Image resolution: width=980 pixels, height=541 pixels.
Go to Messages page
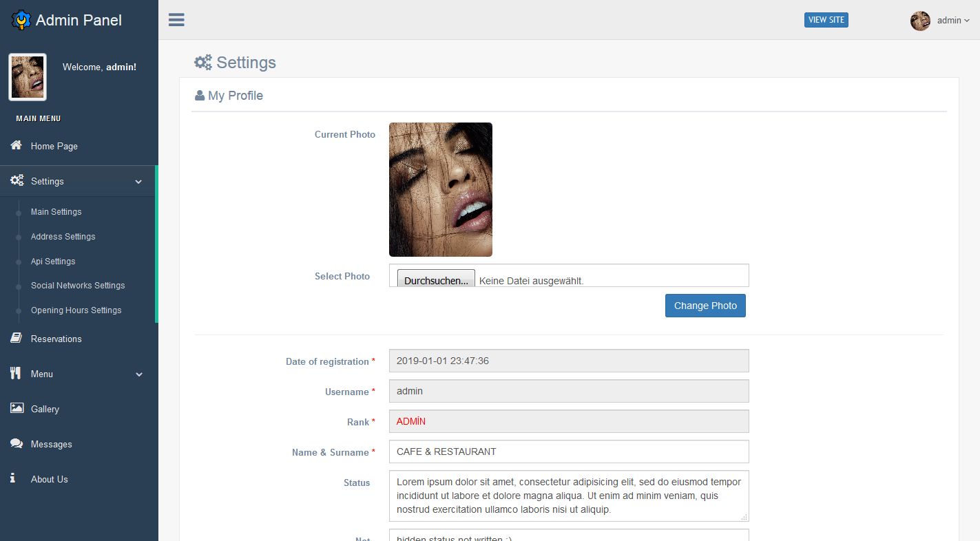pyautogui.click(x=52, y=444)
